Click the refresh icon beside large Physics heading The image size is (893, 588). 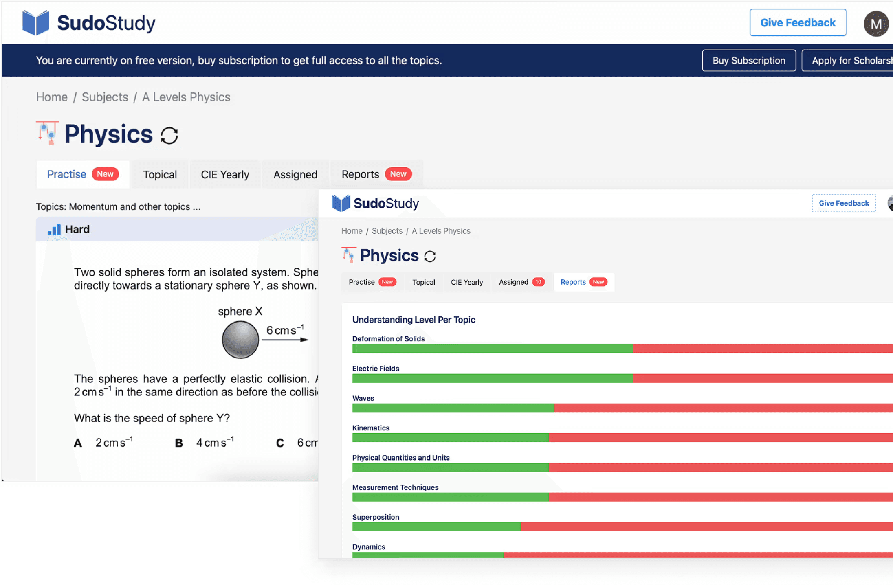[x=169, y=136]
